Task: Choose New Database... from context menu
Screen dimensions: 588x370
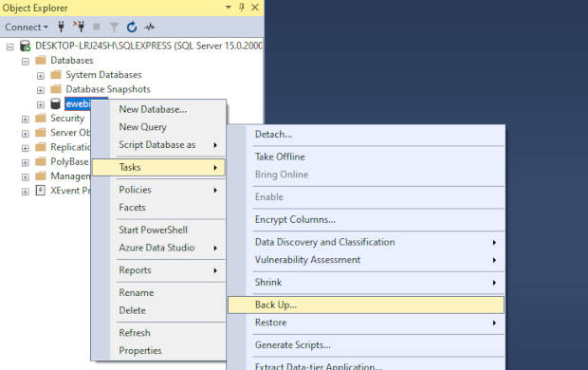Action: (158, 109)
